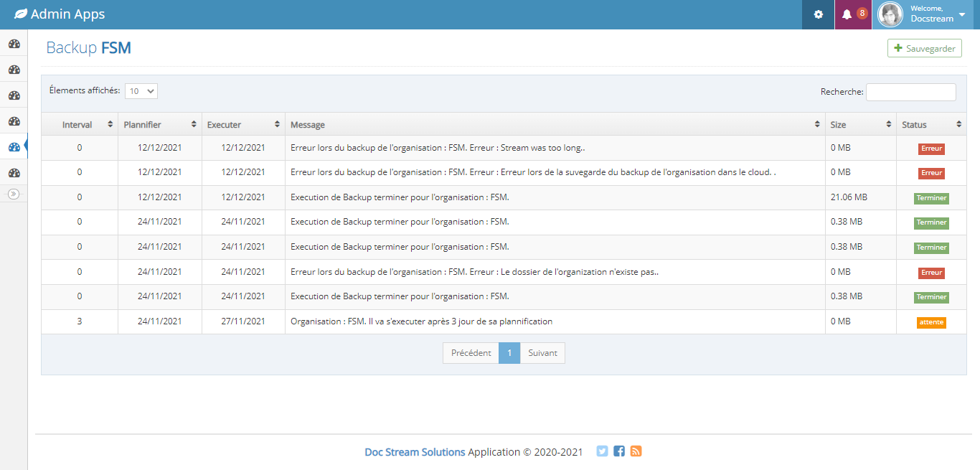
Task: Click the 'Status' column header label
Action: point(914,125)
